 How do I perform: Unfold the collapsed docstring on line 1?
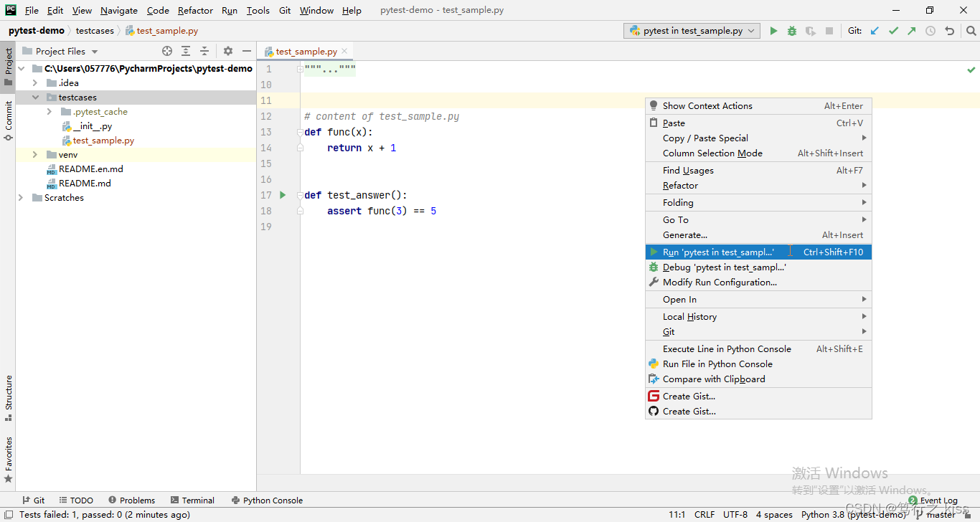coord(300,70)
